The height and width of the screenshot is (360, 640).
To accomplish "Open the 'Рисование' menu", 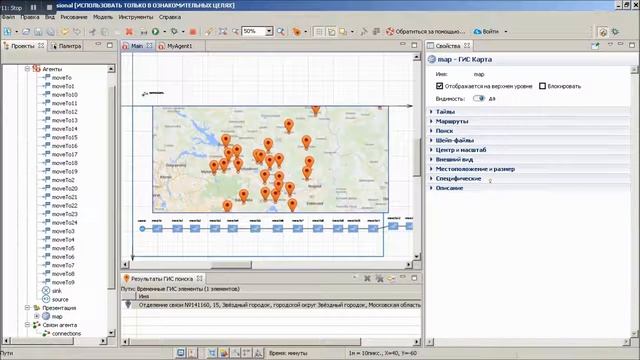I will click(x=74, y=17).
